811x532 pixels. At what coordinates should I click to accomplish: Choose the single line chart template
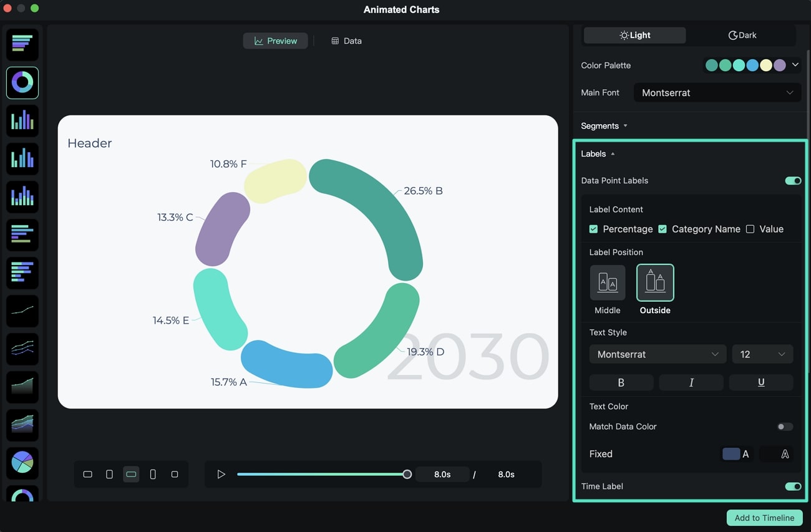(x=22, y=311)
